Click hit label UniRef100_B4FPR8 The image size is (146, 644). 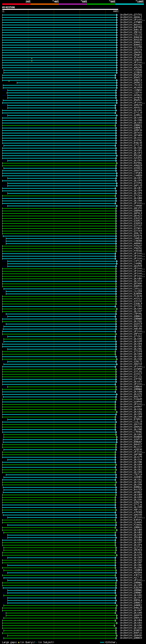click(131, 27)
